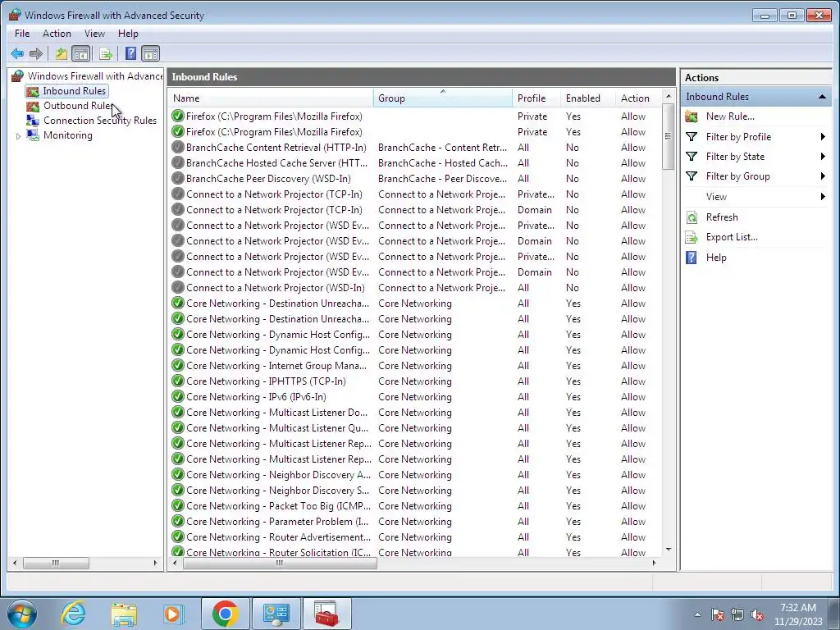This screenshot has width=840, height=630.
Task: Click the tree pane scroll right arrow
Action: [155, 563]
